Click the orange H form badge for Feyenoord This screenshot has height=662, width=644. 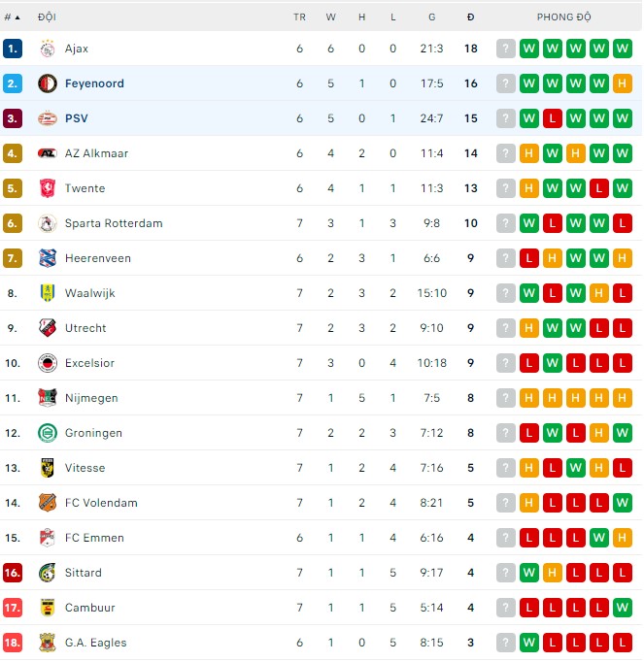[x=623, y=83]
